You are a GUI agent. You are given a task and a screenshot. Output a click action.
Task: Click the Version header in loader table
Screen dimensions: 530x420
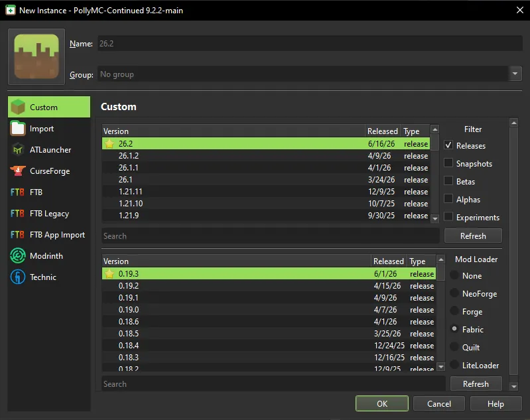pos(236,261)
